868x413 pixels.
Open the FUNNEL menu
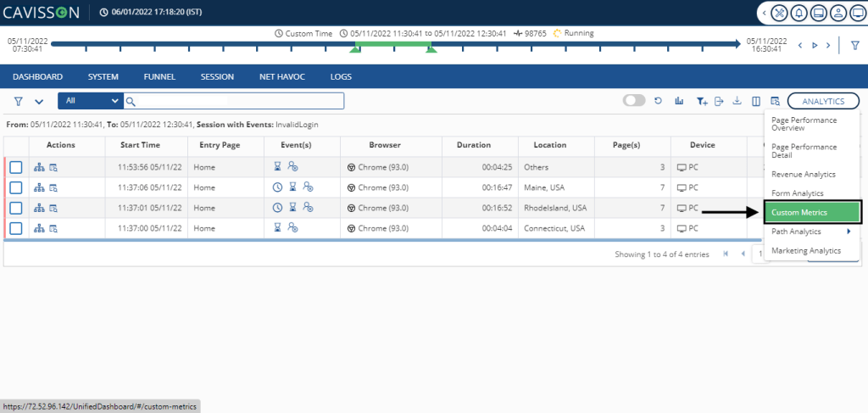coord(159,77)
